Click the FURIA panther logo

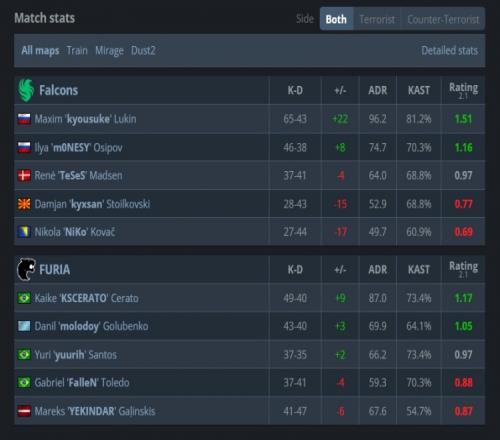pos(26,269)
